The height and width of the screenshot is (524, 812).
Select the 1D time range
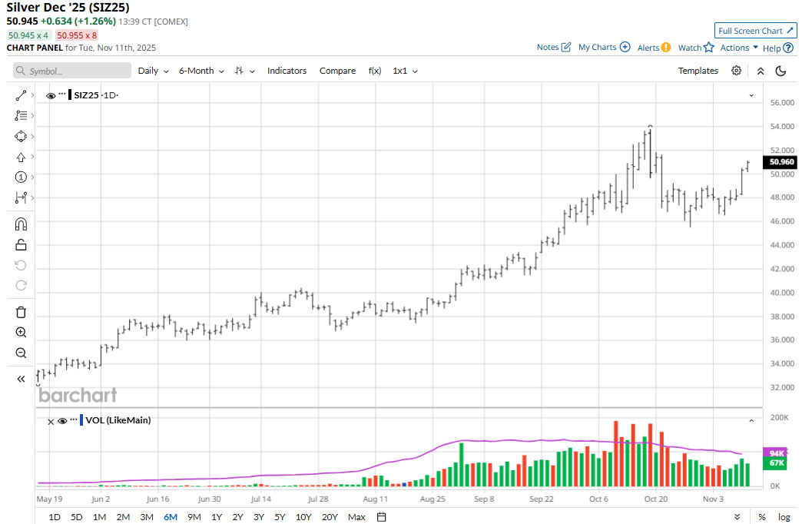(55, 517)
